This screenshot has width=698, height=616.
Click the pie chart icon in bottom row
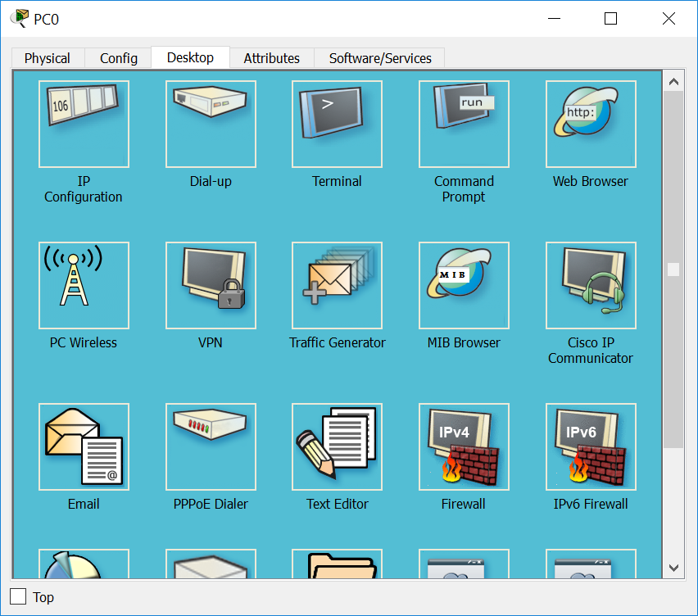84,564
